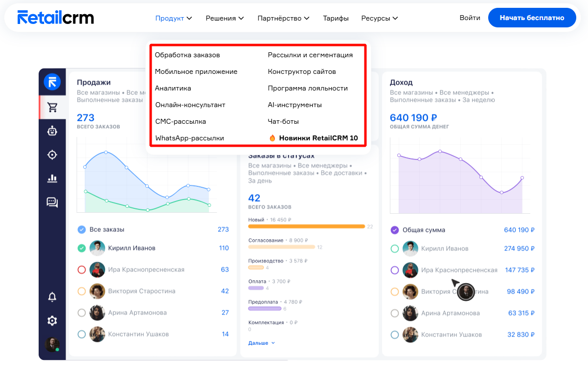The height and width of the screenshot is (381, 588).
Task: Click the blue arrow logo in dashboard sidebar
Action: pos(52,82)
